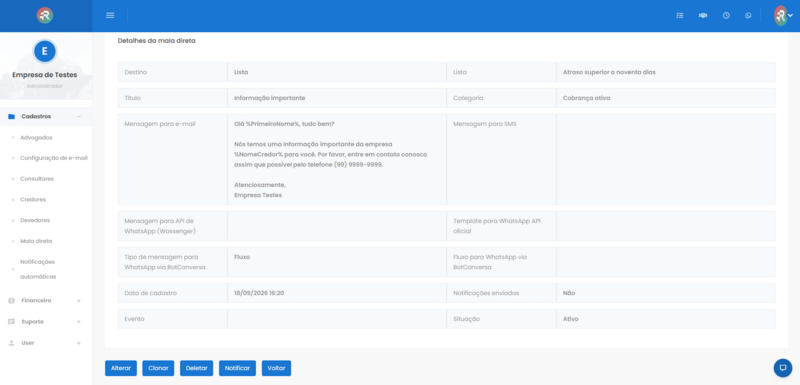Viewport: 800px width, 385px height.
Task: Click the Alterar button
Action: coord(121,368)
